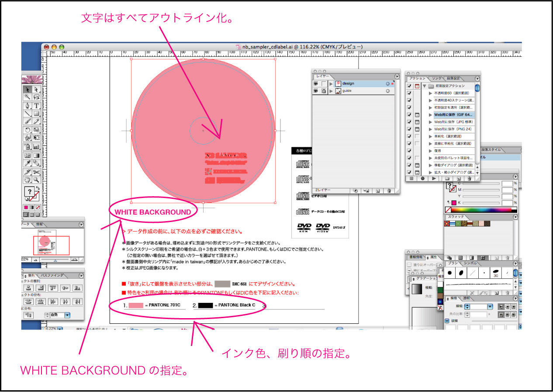Screen dimensions: 553x392
Task: Choose the Magic Wand tool
Action: (x=27, y=97)
